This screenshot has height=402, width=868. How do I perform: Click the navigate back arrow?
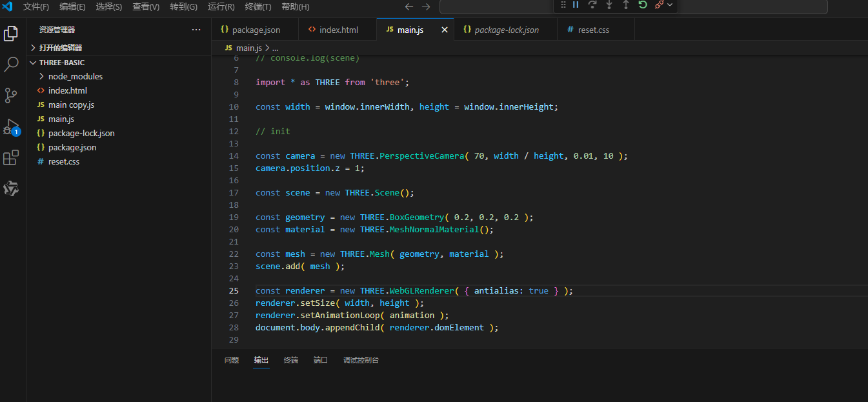(x=409, y=7)
